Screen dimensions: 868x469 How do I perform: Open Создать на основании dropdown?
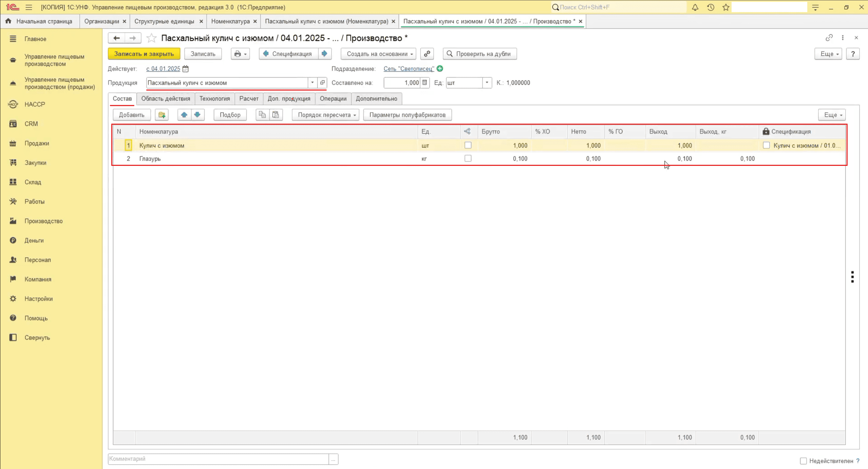(379, 54)
